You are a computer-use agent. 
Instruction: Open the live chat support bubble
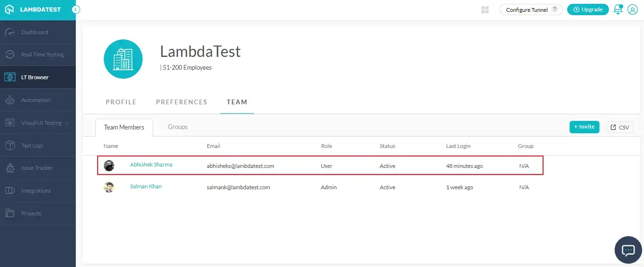tap(628, 249)
